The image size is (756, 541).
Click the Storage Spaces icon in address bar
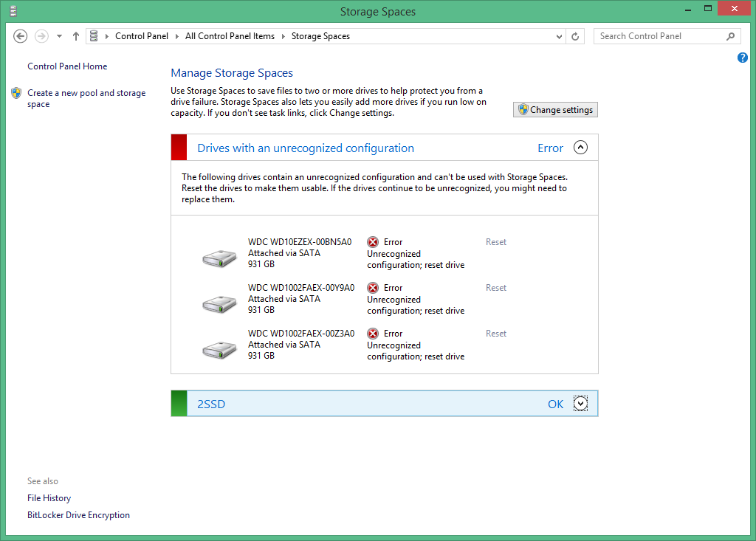(x=94, y=36)
